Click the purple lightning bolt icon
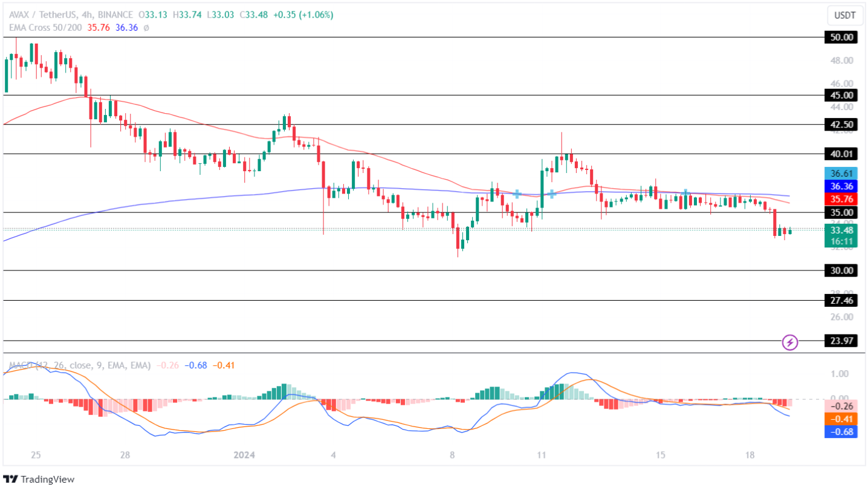 pyautogui.click(x=790, y=342)
